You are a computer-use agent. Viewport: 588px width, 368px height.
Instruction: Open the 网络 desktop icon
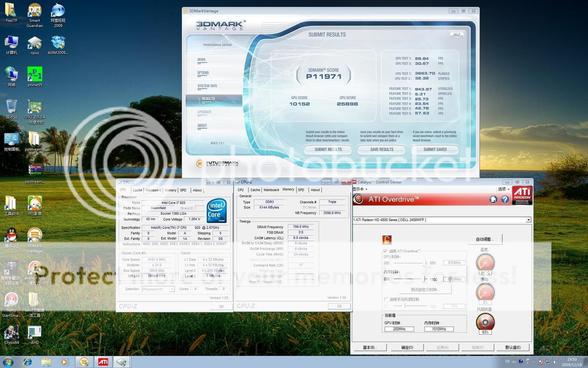[11, 77]
